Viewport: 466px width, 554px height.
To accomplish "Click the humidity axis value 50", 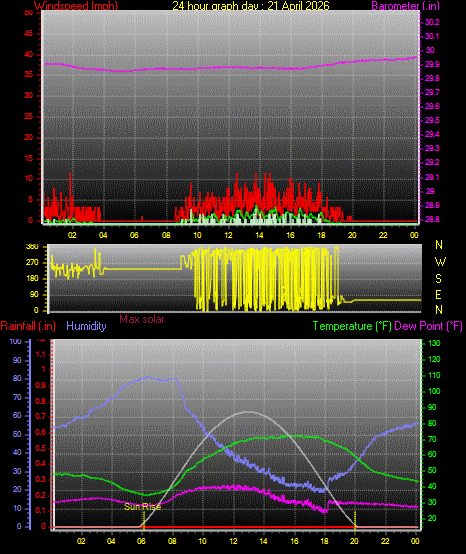I will 17,434.
